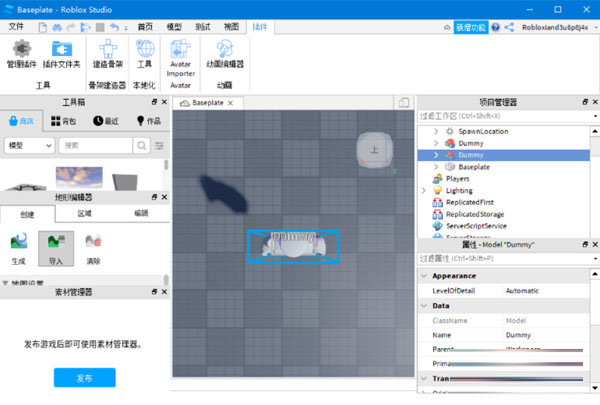Click the toolbox search input field
This screenshot has width=600, height=405.
[x=96, y=145]
